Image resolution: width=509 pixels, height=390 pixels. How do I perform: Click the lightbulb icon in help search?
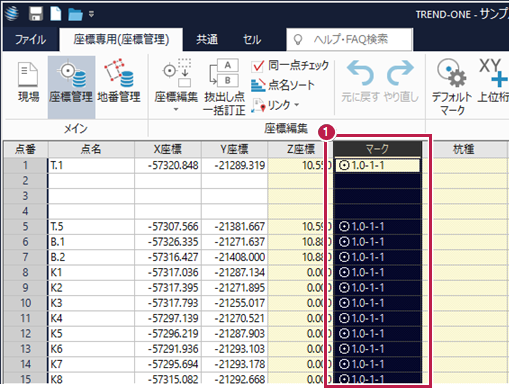tap(298, 40)
